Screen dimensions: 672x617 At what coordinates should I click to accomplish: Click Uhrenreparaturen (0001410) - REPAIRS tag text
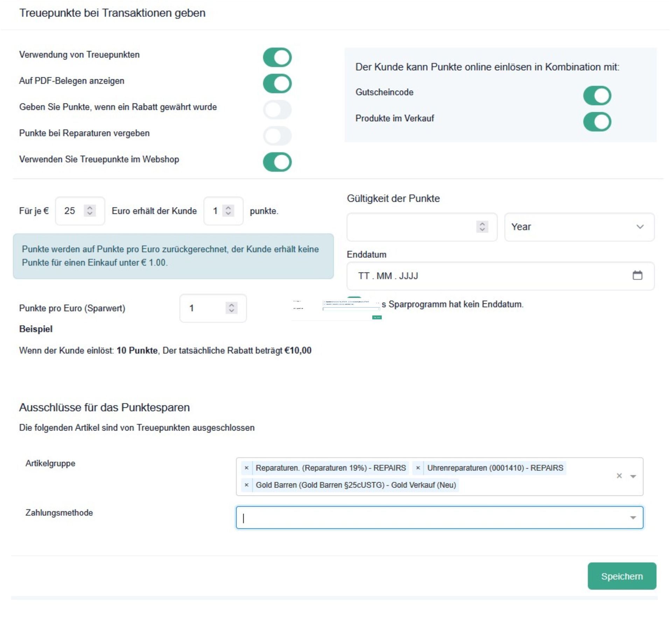495,468
